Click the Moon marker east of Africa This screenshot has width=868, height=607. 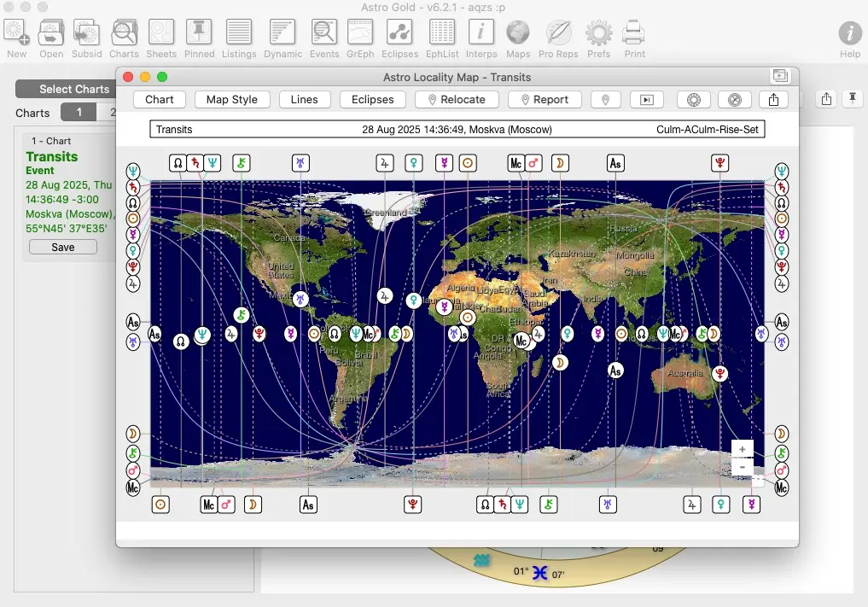pyautogui.click(x=560, y=363)
